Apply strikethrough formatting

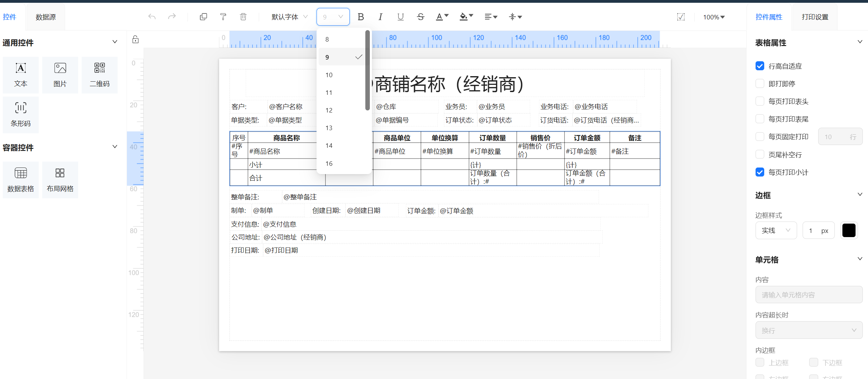420,17
